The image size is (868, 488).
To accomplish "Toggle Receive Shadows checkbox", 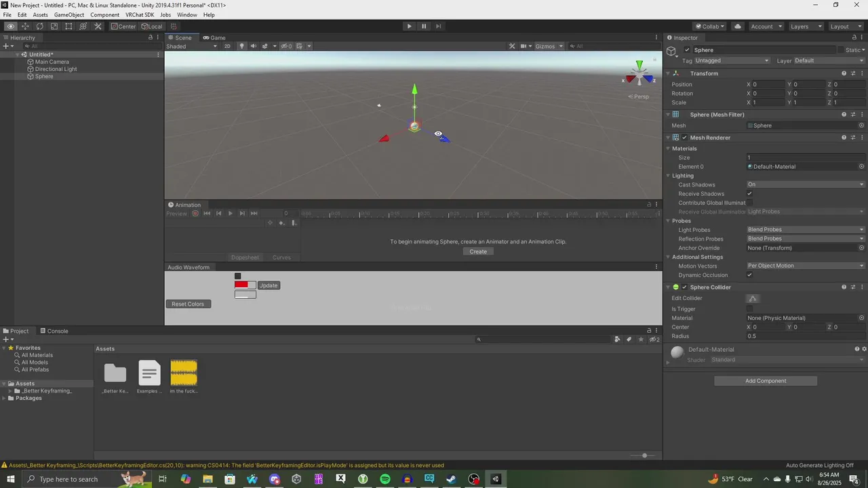I will [x=749, y=194].
